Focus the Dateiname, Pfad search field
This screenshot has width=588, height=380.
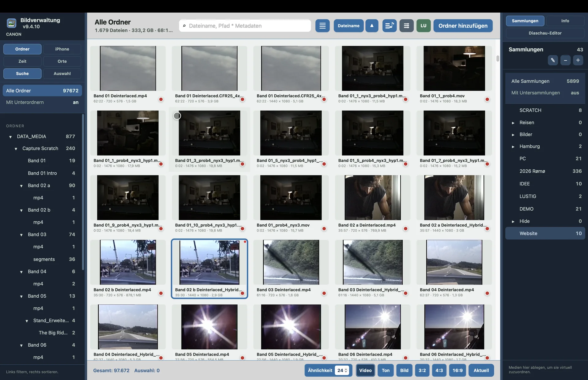point(245,26)
